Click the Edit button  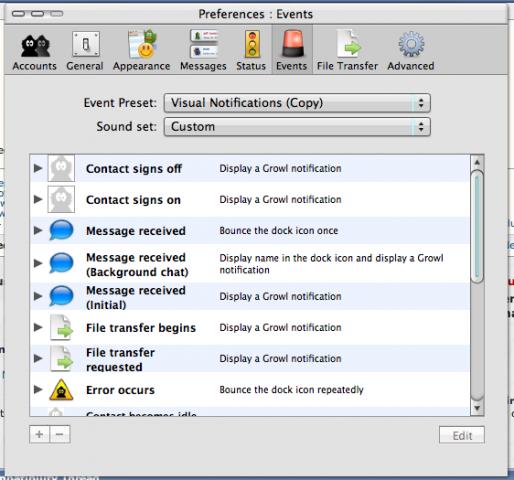[462, 435]
